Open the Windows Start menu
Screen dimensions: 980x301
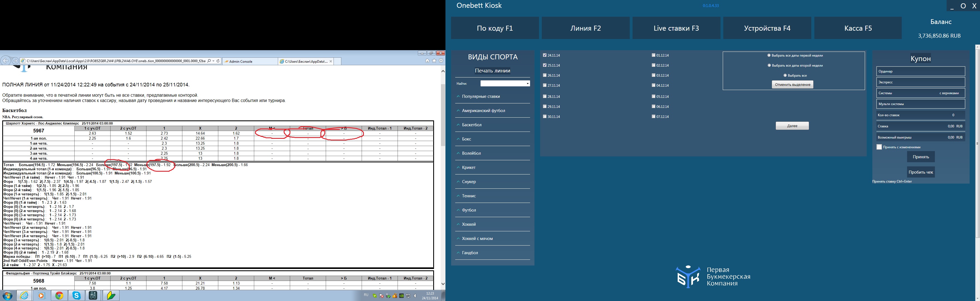pos(7,296)
